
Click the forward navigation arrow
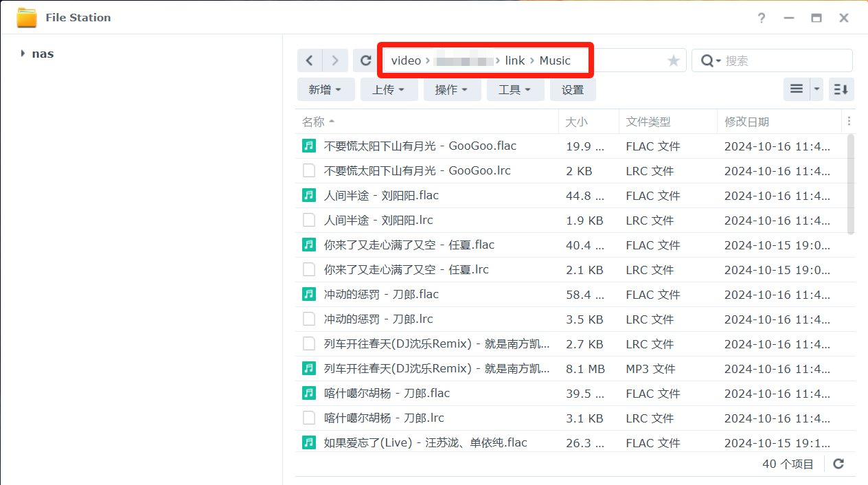point(335,60)
